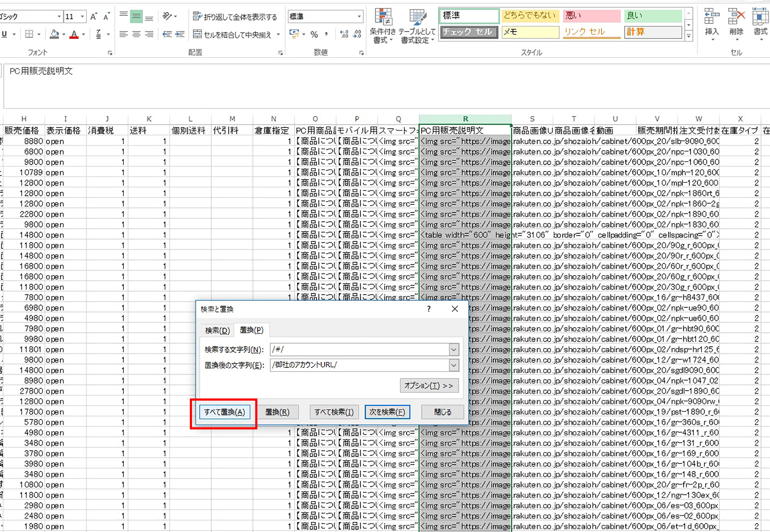Open フォント dialog launcher
770x532 pixels.
coord(110,53)
